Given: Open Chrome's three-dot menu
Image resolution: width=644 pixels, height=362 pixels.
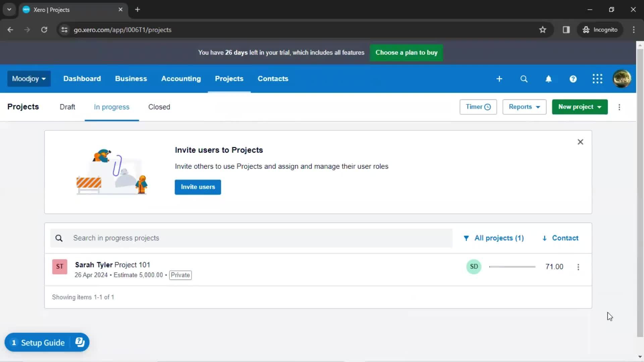Looking at the screenshot, I should pos(634,29).
